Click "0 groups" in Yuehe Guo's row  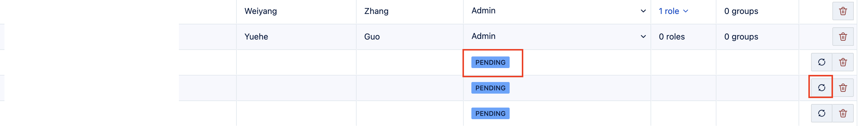(x=741, y=37)
